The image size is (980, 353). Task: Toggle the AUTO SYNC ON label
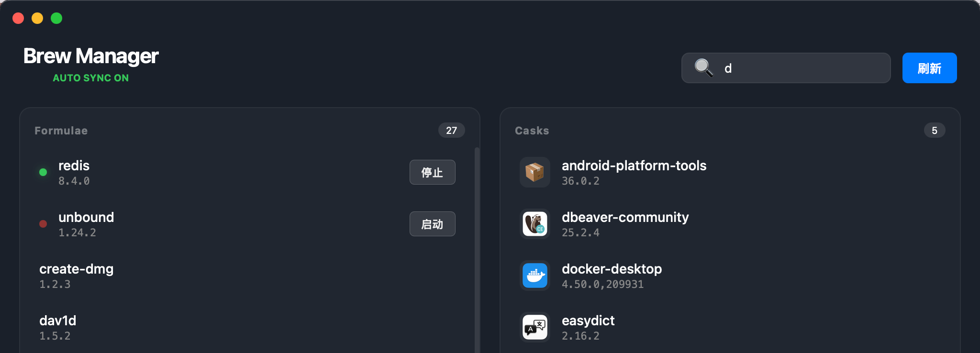(x=90, y=78)
